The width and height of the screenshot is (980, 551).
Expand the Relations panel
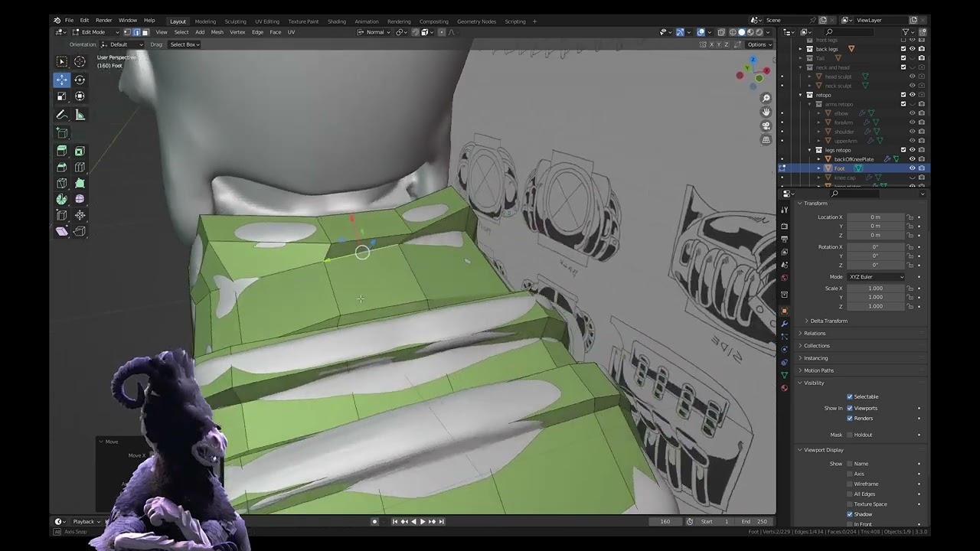(x=814, y=333)
